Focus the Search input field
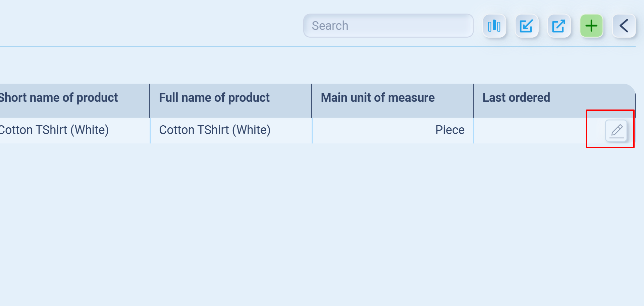644x306 pixels. (x=388, y=26)
